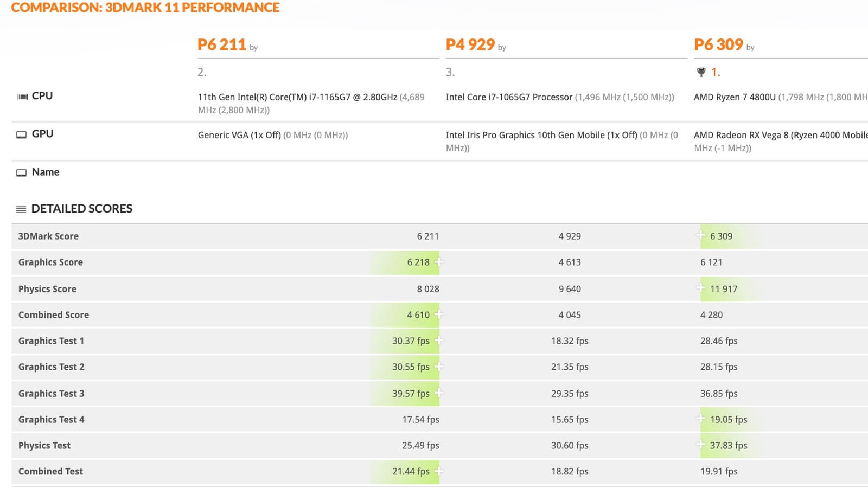Open the P4 929 result heading
This screenshot has width=868, height=488.
tap(470, 44)
